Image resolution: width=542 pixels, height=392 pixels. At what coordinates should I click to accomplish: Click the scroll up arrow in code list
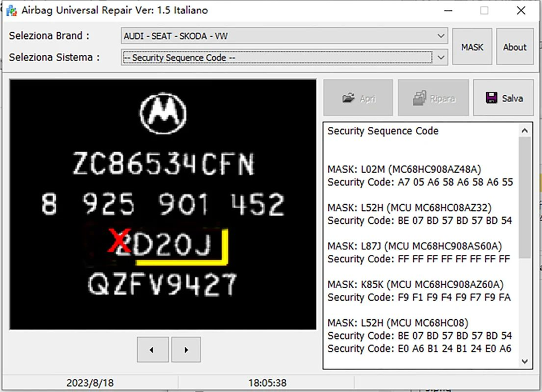525,131
